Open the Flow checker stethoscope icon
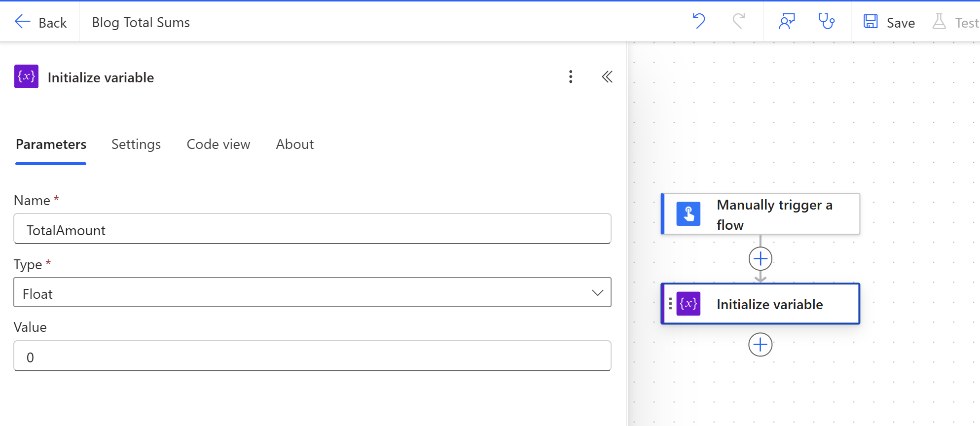Screen dimensions: 980x426 (827, 22)
